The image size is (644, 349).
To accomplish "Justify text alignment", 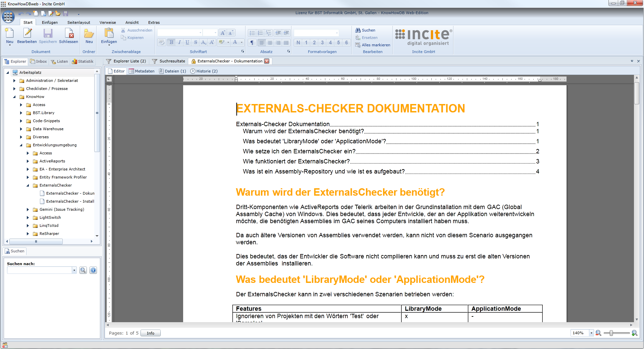I will click(286, 43).
